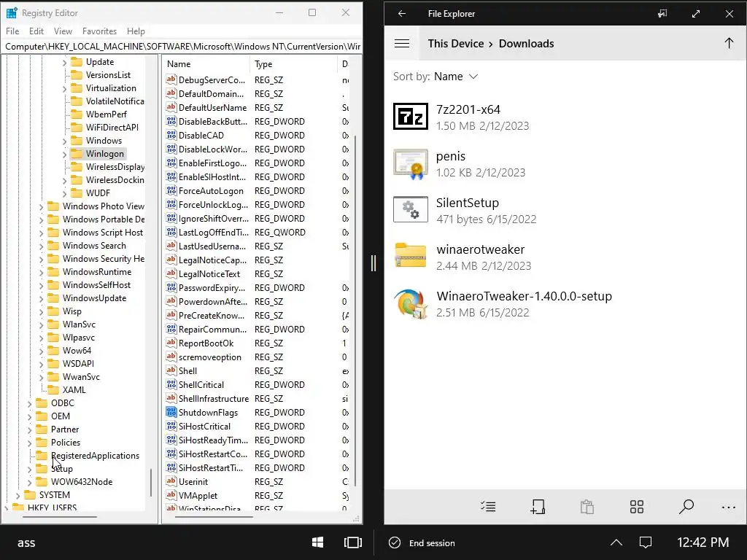Open SilentSetup file icon
747x560 pixels.
tap(410, 209)
